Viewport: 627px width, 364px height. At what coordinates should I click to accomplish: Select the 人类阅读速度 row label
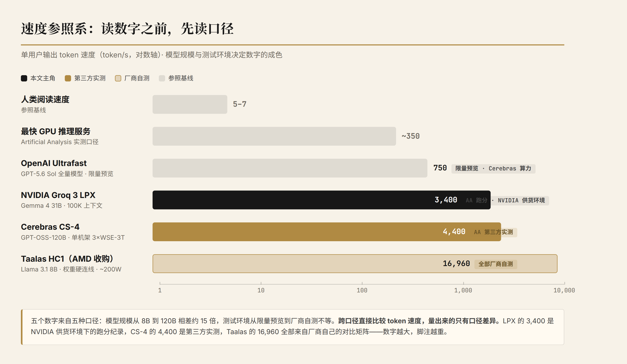point(45,99)
